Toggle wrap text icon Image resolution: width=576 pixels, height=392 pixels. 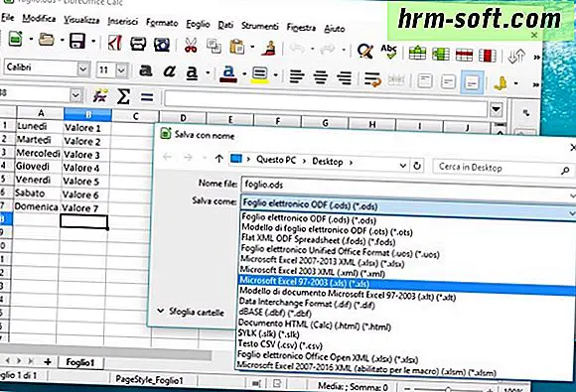[372, 79]
